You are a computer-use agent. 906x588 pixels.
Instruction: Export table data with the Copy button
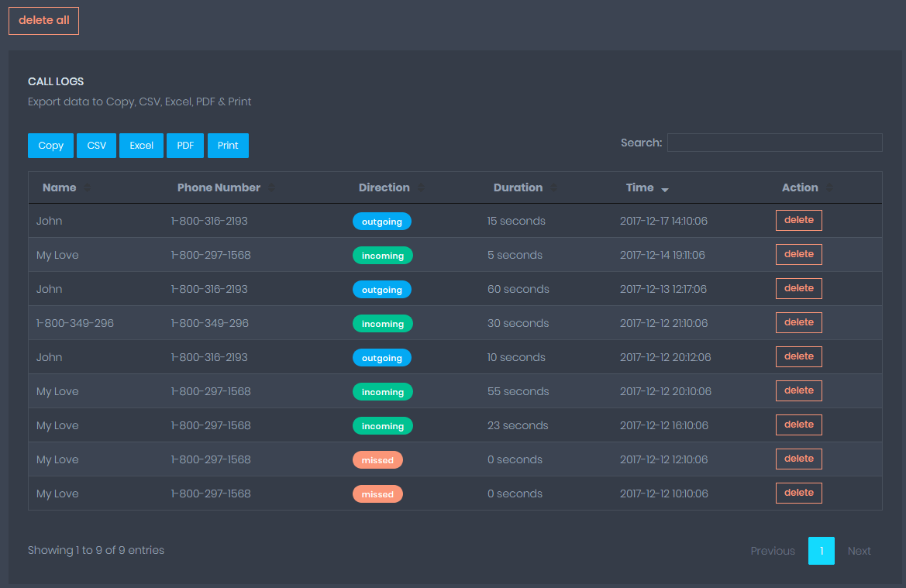(50, 146)
